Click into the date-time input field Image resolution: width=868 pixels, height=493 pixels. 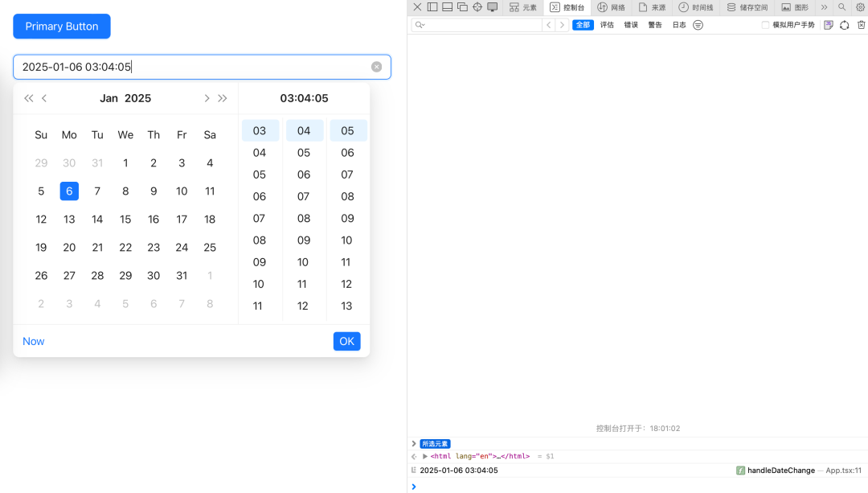click(202, 67)
